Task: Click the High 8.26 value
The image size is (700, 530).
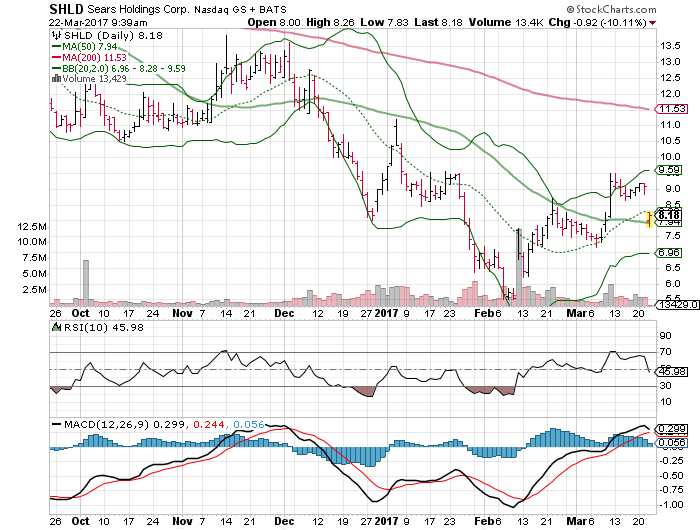Action: (331, 22)
